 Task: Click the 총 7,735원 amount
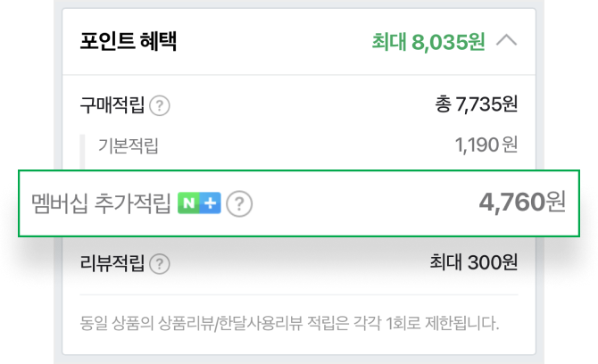tap(476, 104)
